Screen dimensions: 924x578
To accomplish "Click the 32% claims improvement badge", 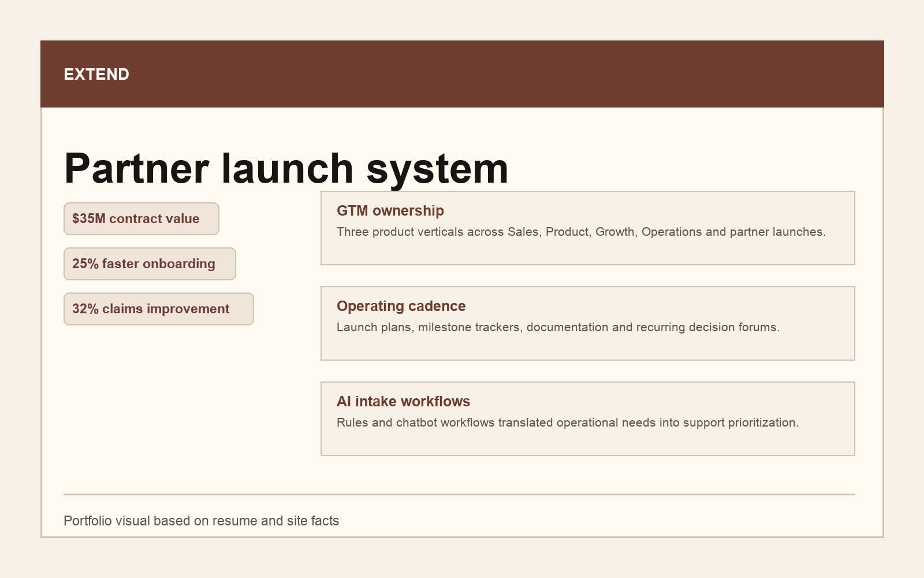I will [x=159, y=309].
